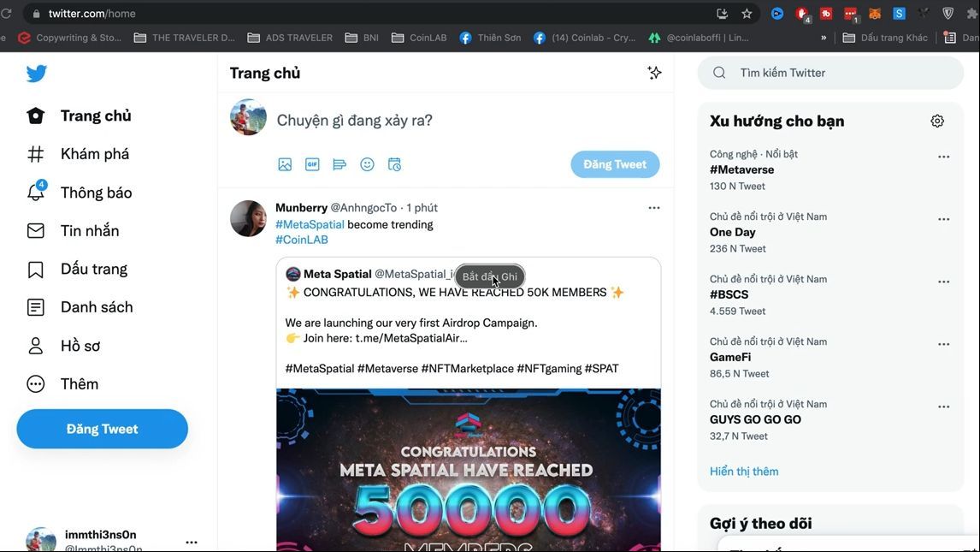Image resolution: width=980 pixels, height=552 pixels.
Task: Open more options for GameFi trend
Action: pyautogui.click(x=944, y=344)
